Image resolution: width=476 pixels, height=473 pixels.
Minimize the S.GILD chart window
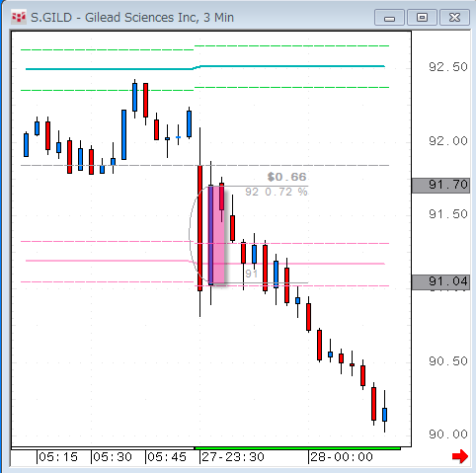click(x=389, y=18)
